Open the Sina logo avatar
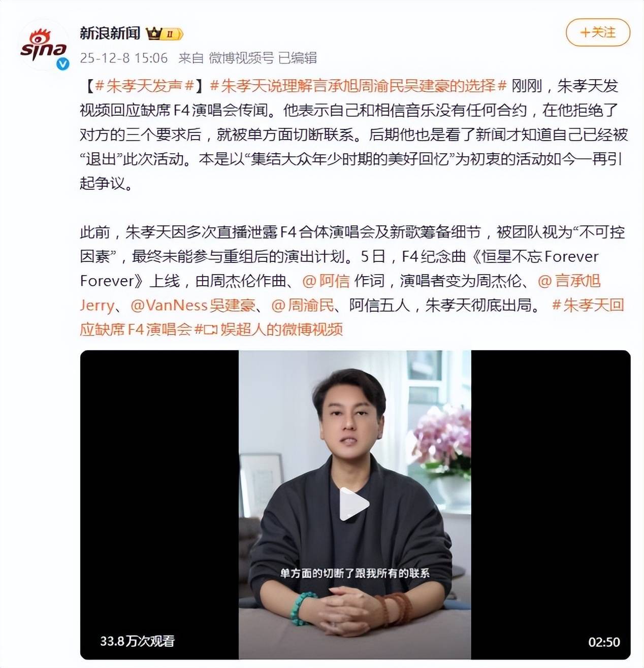The width and height of the screenshot is (644, 668). tap(44, 45)
